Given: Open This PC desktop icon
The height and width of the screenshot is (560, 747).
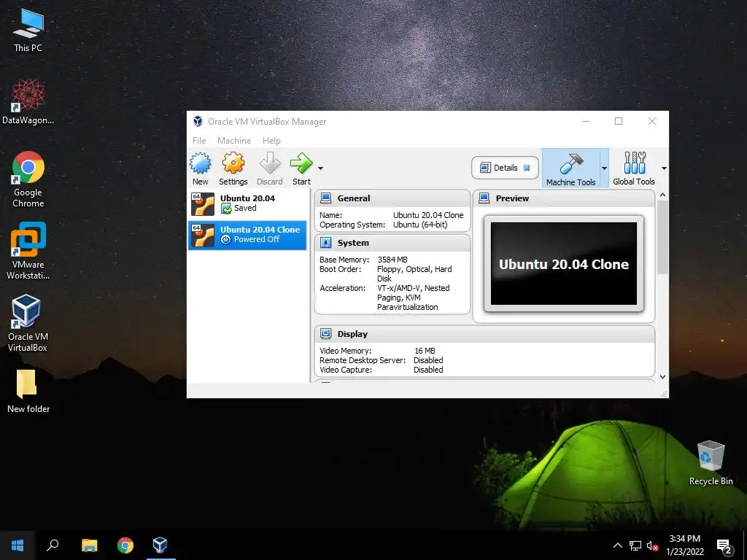Looking at the screenshot, I should coord(28,31).
